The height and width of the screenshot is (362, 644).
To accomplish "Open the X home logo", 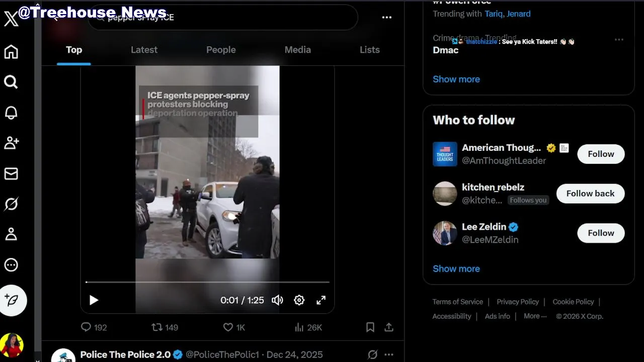I will click(x=11, y=19).
